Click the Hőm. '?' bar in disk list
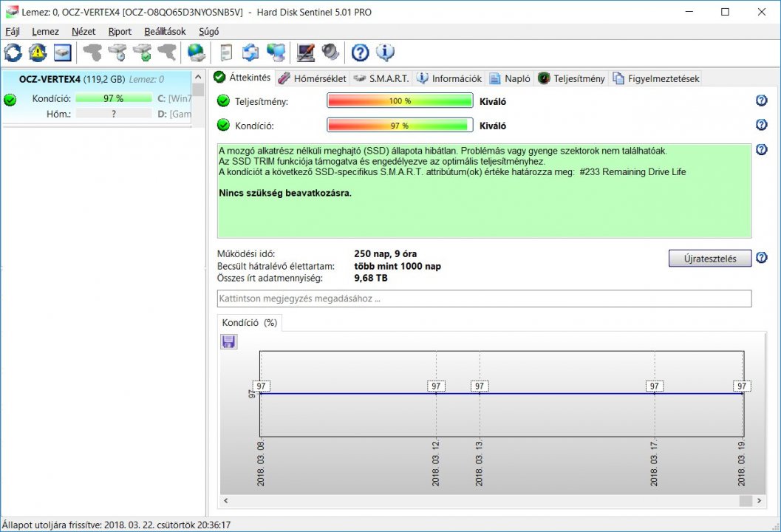The height and width of the screenshot is (532, 781). pos(114,114)
